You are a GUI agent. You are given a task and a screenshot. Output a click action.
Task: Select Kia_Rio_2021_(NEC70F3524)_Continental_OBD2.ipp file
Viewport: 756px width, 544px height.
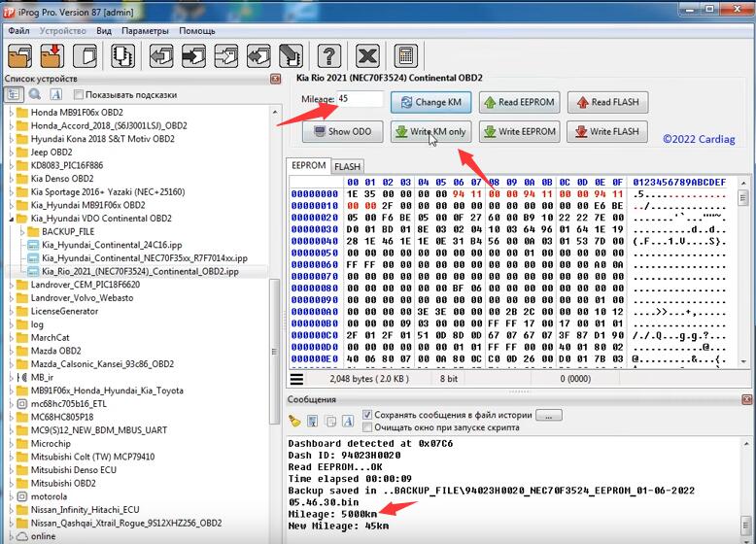coord(140,272)
